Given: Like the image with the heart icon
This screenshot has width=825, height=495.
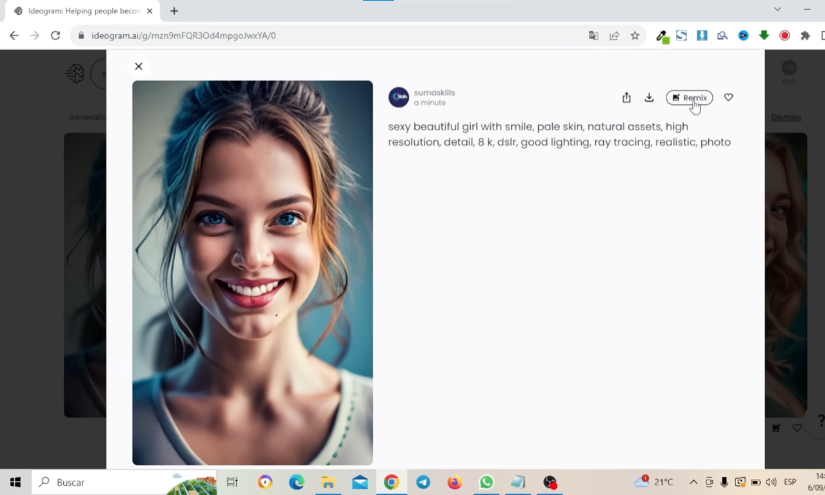Looking at the screenshot, I should (x=728, y=97).
